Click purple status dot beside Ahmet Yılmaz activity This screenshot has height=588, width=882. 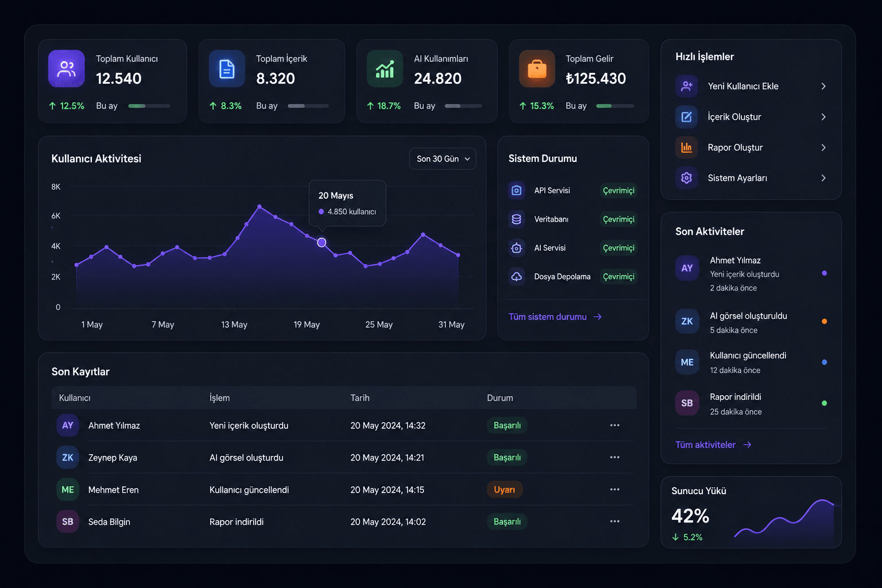coord(825,273)
